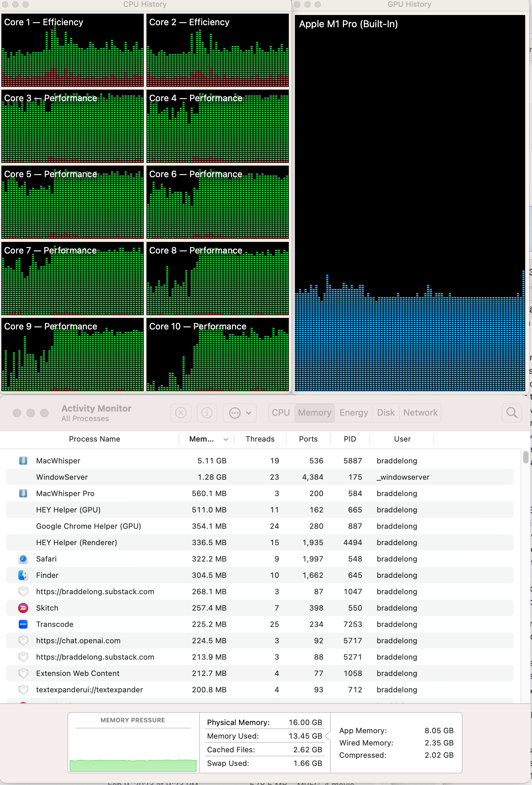Open the ellipsis more-actions dropdown
Image resolution: width=532 pixels, height=785 pixels.
coord(240,413)
